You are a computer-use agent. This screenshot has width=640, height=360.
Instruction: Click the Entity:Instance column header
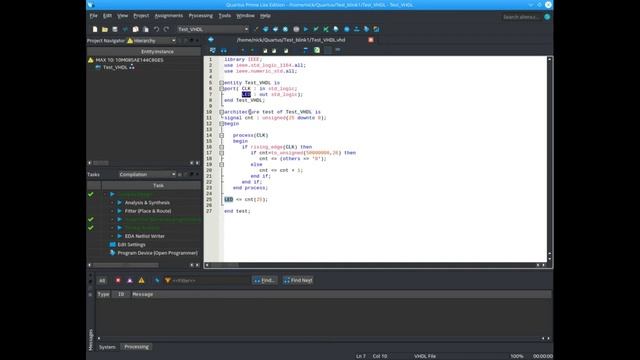(x=158, y=52)
